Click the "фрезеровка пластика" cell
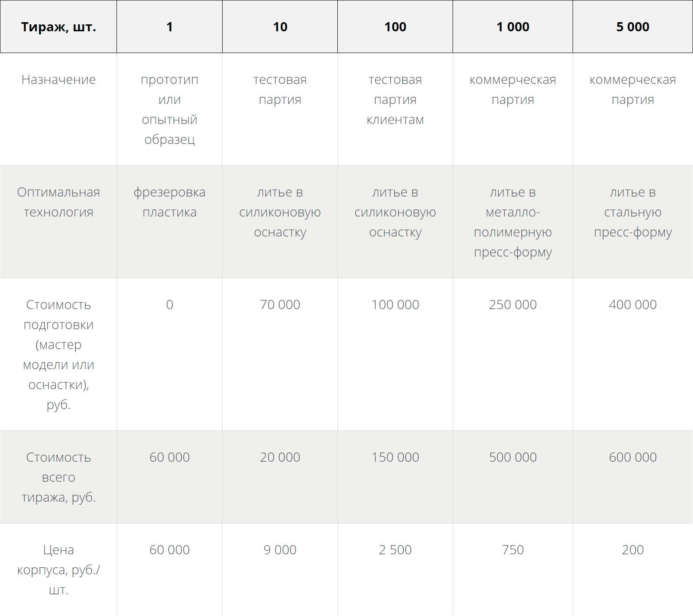The height and width of the screenshot is (616, 693). click(170, 202)
